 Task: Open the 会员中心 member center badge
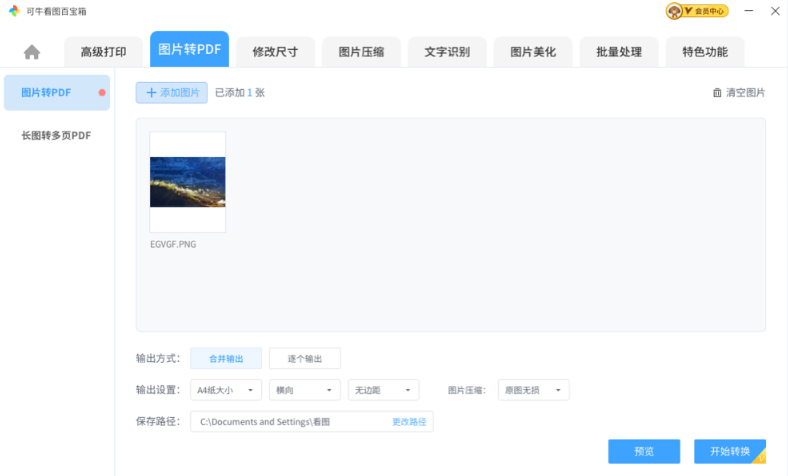tap(697, 11)
